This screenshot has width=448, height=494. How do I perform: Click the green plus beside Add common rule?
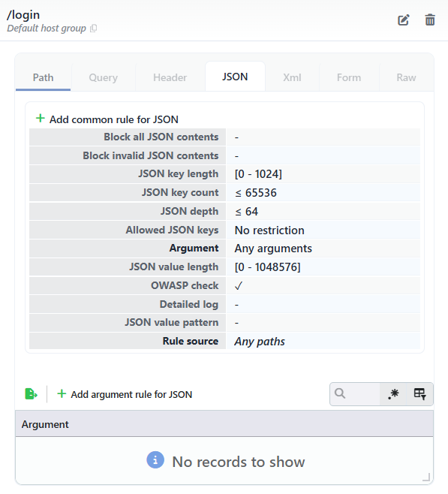(x=41, y=119)
